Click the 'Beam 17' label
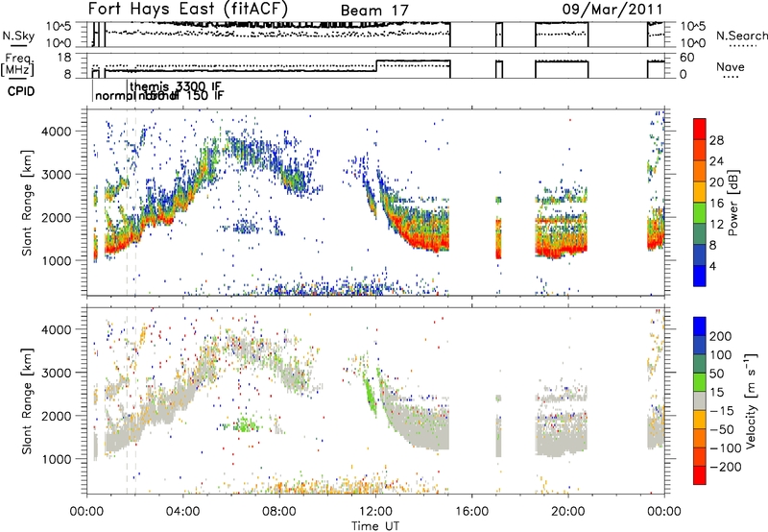Viewport: 768px width, 532px height. click(x=374, y=11)
